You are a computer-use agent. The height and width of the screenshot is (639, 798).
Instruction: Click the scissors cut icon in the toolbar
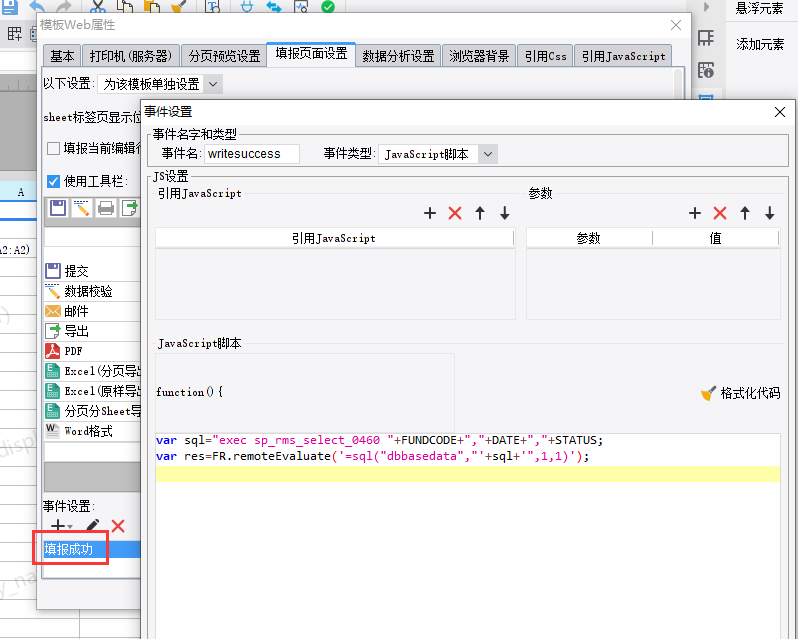(x=98, y=6)
